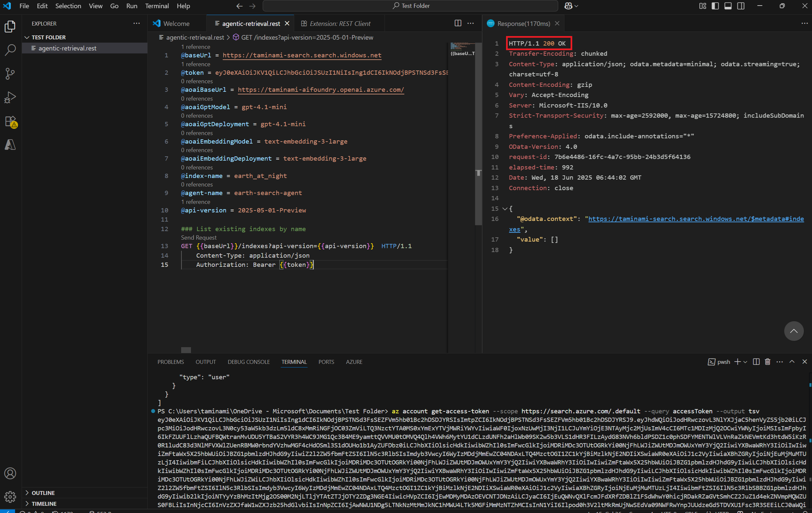Click Send Request above the GET line
This screenshot has height=513, width=812.
[198, 238]
